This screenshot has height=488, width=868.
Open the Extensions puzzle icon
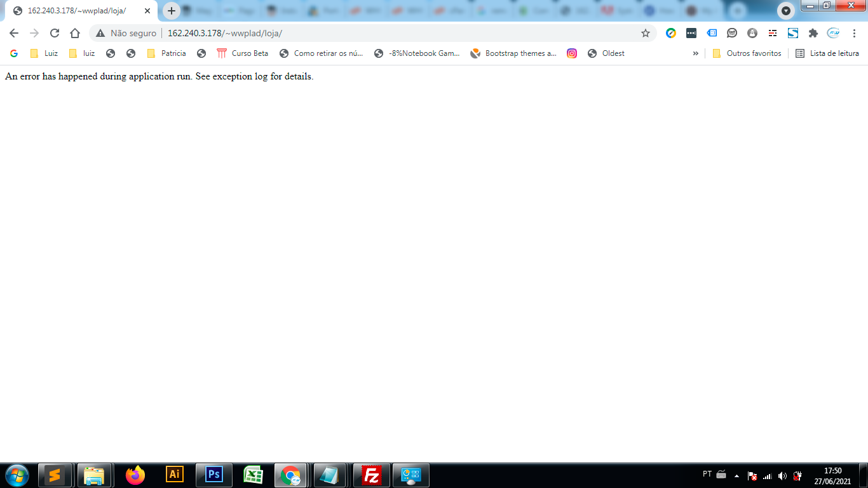point(813,33)
